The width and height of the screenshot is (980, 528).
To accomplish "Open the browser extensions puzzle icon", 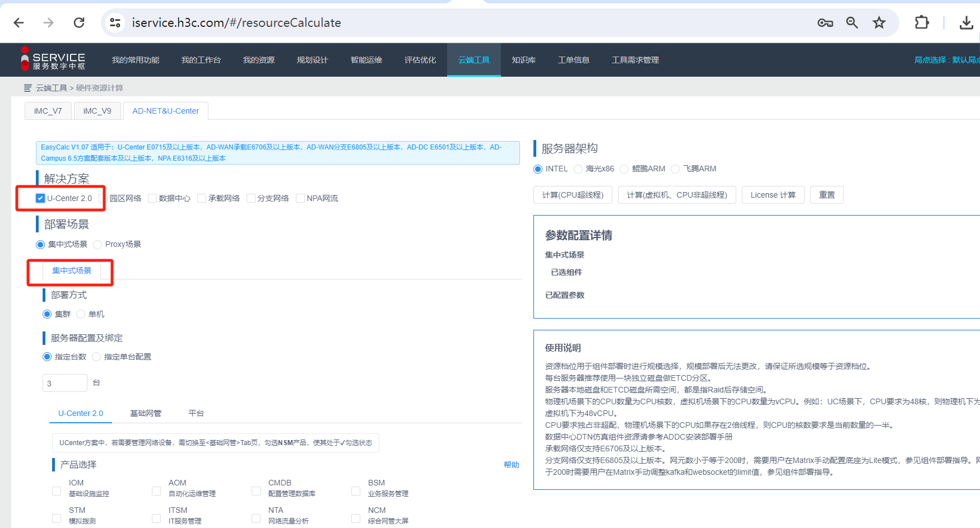I will pyautogui.click(x=921, y=22).
